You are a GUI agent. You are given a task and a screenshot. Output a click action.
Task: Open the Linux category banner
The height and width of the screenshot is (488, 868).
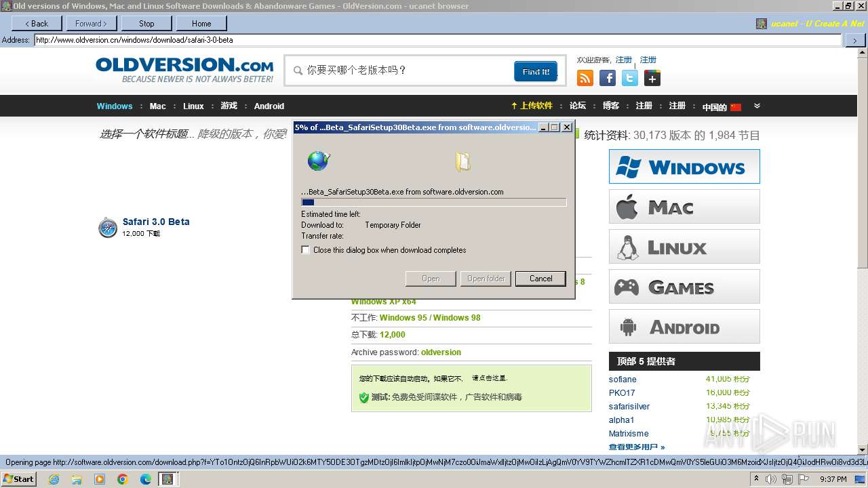684,247
